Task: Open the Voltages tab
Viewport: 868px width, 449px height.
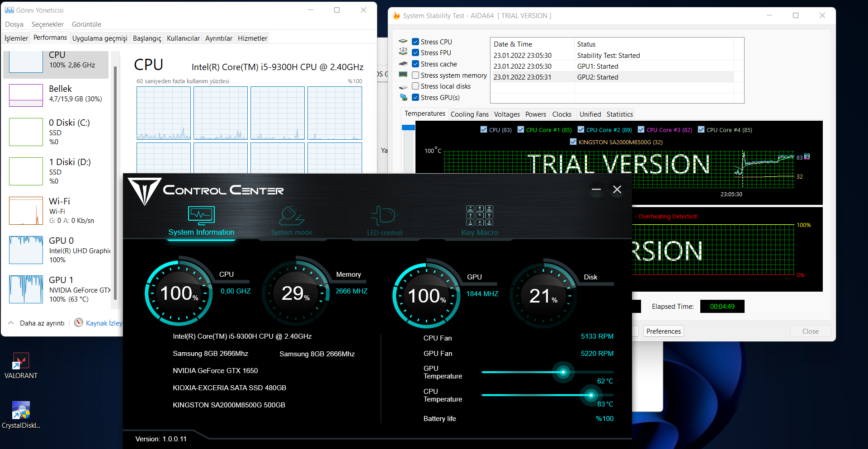Action: pyautogui.click(x=507, y=114)
